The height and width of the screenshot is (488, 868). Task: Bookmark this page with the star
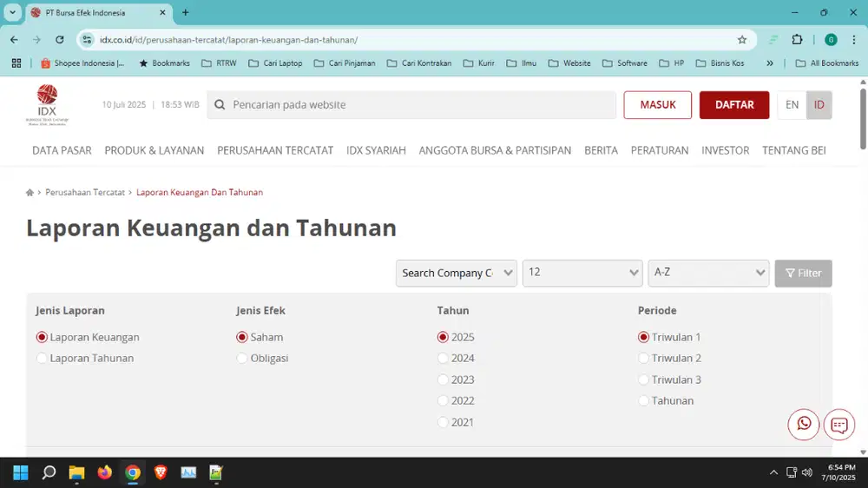[x=742, y=40]
